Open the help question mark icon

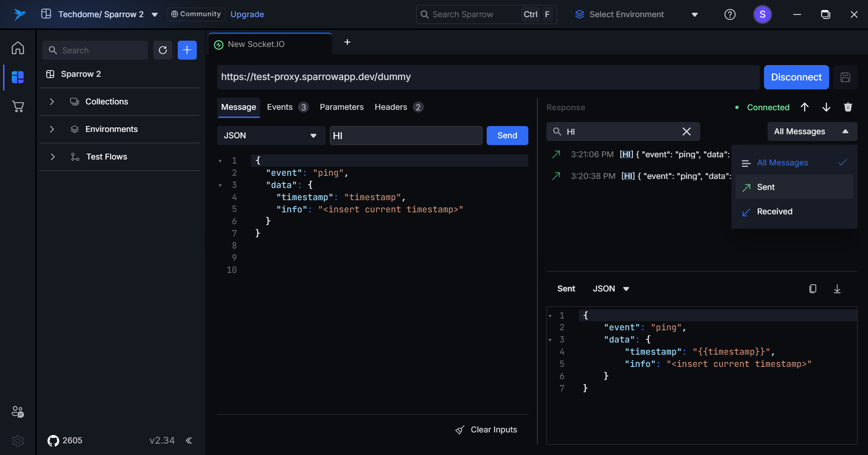pyautogui.click(x=730, y=14)
